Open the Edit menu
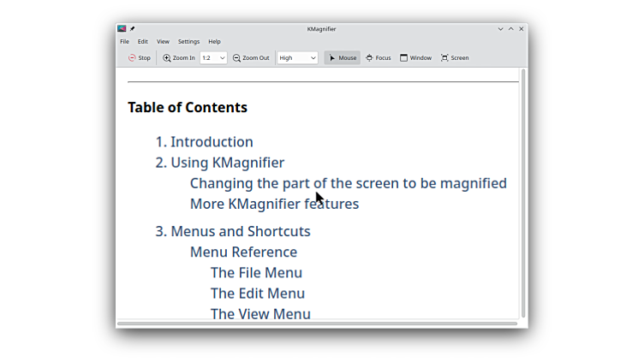 coord(143,41)
